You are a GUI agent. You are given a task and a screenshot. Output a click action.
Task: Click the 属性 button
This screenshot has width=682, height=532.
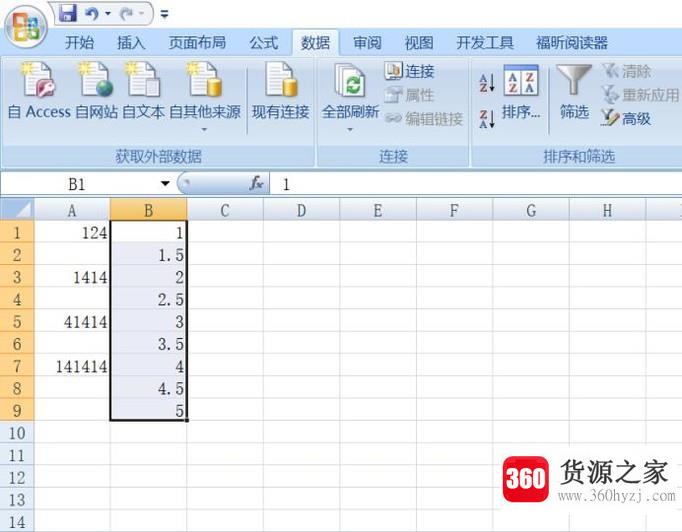[x=409, y=95]
